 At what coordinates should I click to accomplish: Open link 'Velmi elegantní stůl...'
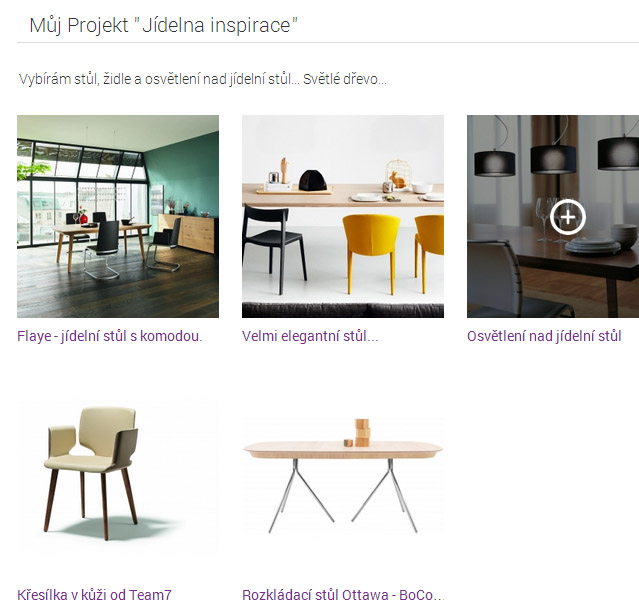tap(310, 336)
